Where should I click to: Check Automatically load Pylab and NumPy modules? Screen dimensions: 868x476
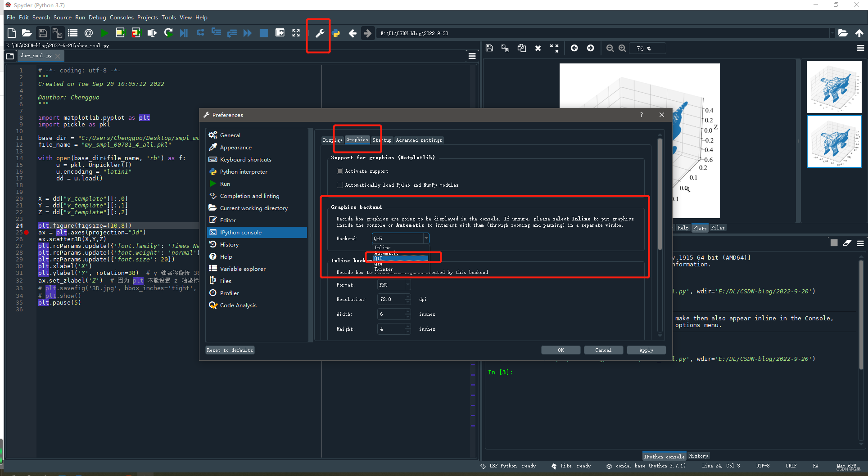[x=340, y=185]
